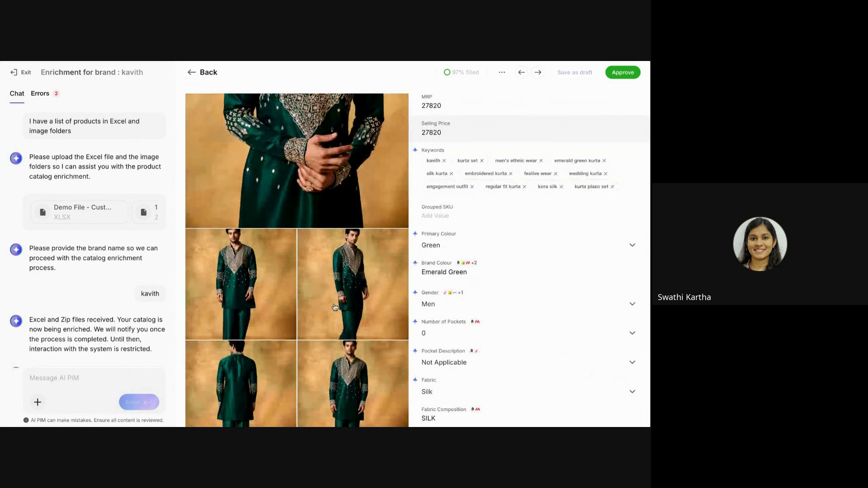Image resolution: width=868 pixels, height=488 pixels.
Task: Click the AI sparkle icon beside Keywords
Action: pos(415,150)
